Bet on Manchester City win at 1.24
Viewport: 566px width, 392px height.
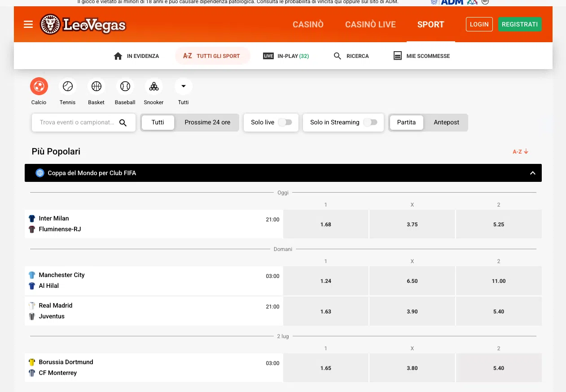click(326, 281)
